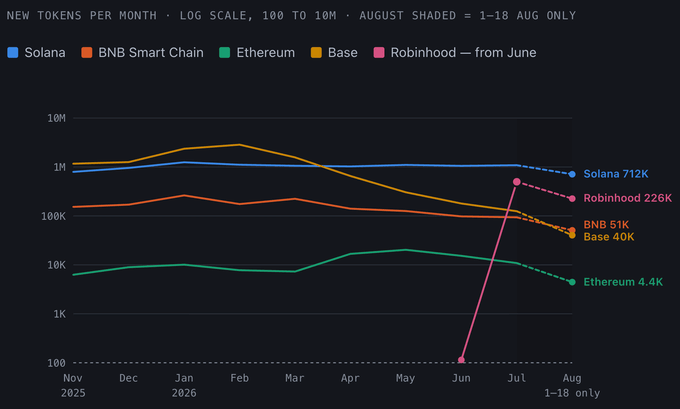This screenshot has width=680, height=409.
Task: Click the 'Solana 712K' end label
Action: pyautogui.click(x=616, y=174)
